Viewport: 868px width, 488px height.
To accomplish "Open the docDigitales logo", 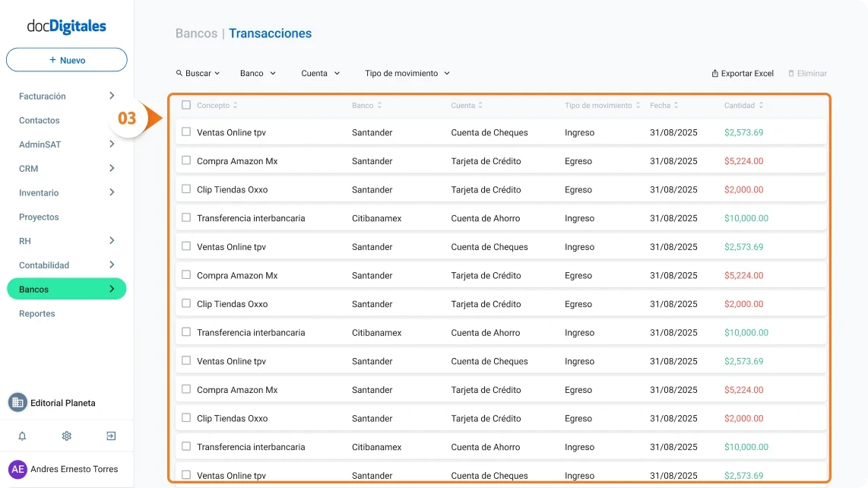I will coord(66,26).
